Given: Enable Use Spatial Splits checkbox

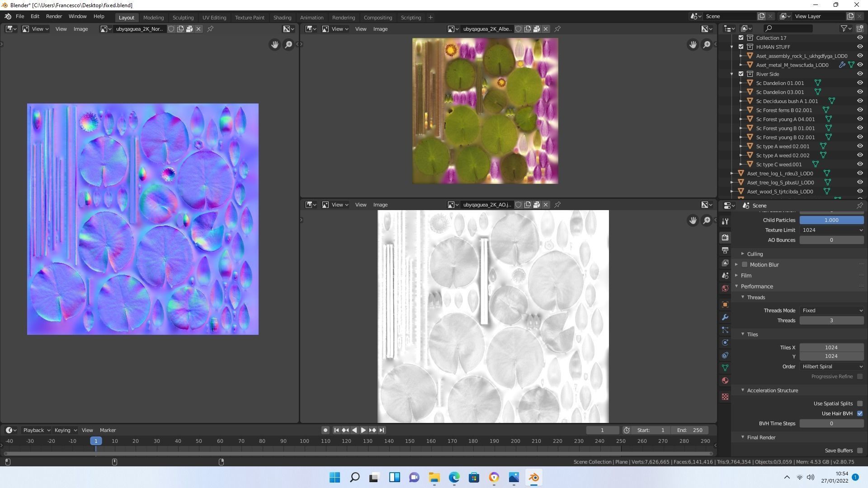Looking at the screenshot, I should point(860,404).
